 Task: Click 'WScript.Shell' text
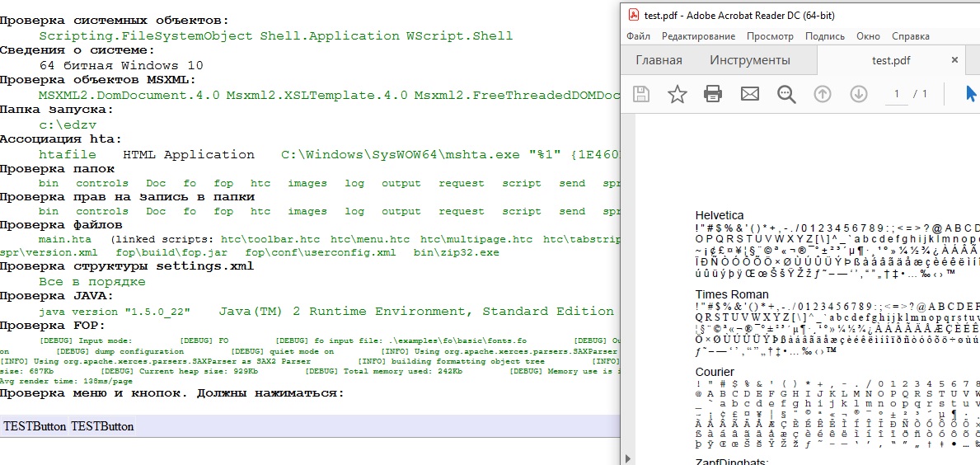[459, 36]
